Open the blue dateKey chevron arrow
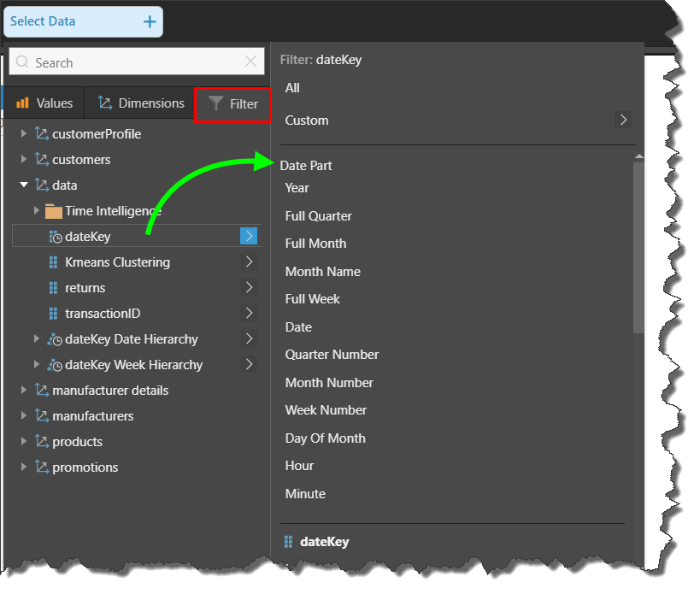The image size is (700, 594). tap(249, 236)
